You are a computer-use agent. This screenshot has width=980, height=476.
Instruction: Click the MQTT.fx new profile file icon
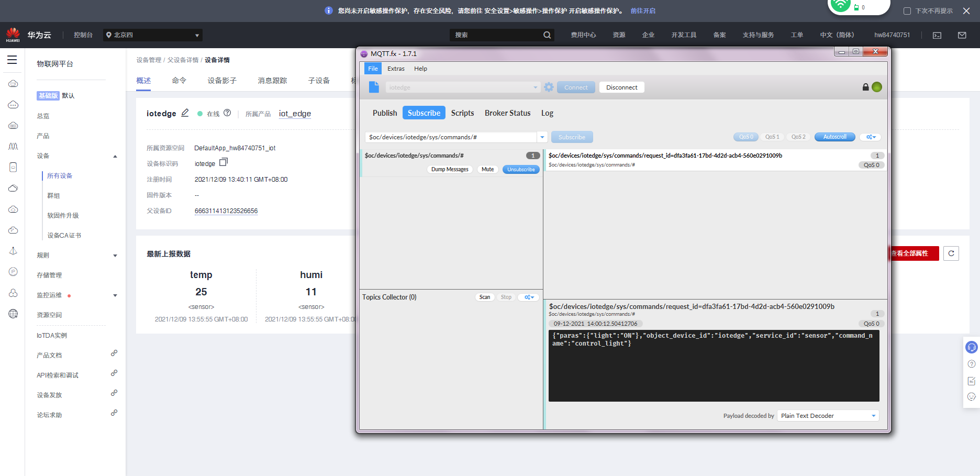374,87
